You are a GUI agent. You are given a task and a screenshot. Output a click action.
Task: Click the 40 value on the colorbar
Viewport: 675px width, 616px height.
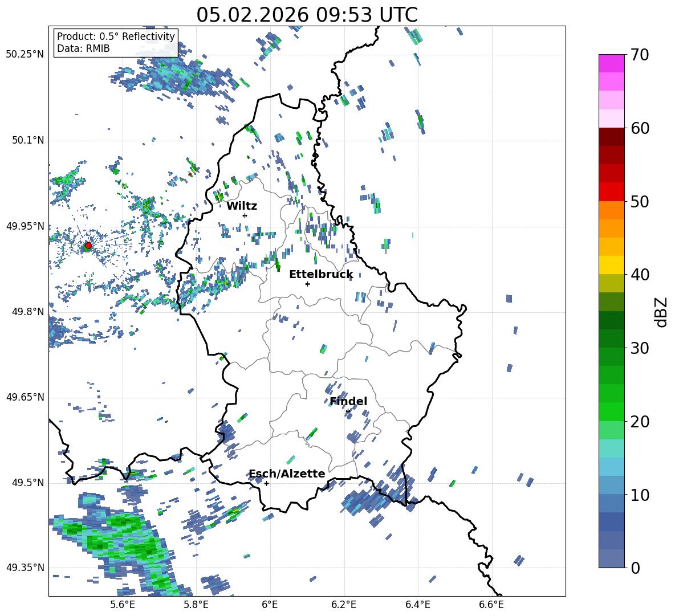click(x=639, y=275)
